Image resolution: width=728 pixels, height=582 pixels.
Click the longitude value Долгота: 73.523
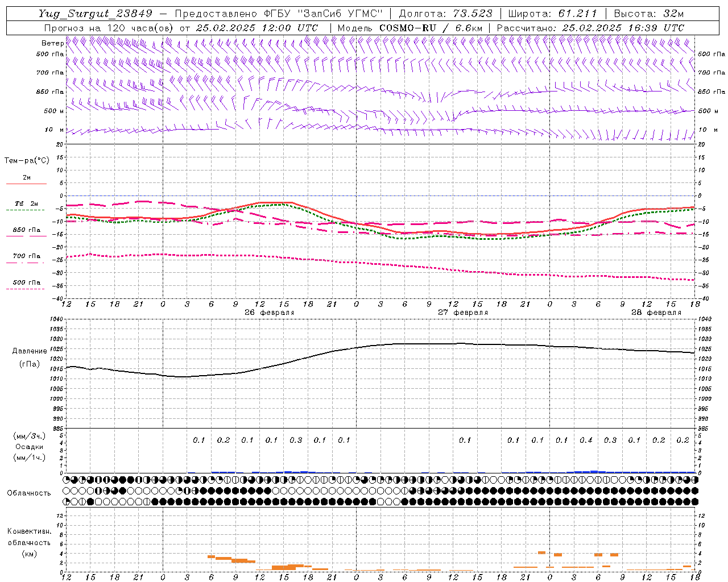click(x=446, y=14)
